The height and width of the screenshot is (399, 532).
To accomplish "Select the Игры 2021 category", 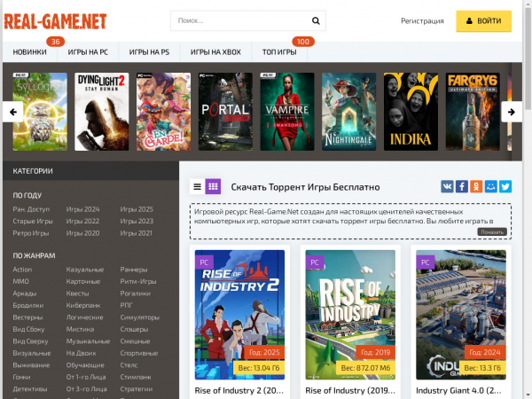I will pyautogui.click(x=136, y=233).
